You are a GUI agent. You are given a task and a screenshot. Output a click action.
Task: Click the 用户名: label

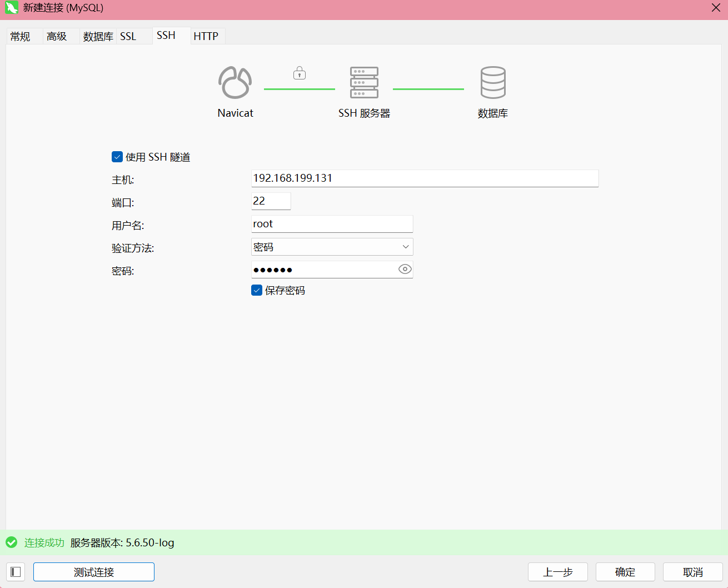coord(128,226)
